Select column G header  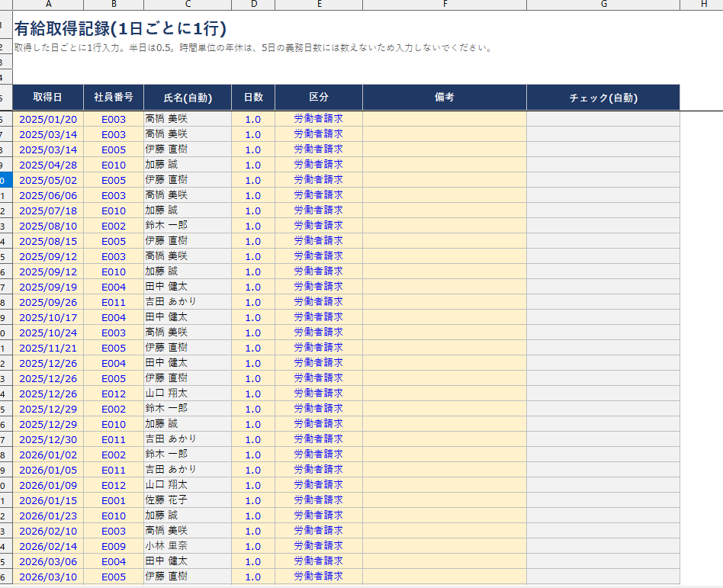[x=603, y=4]
